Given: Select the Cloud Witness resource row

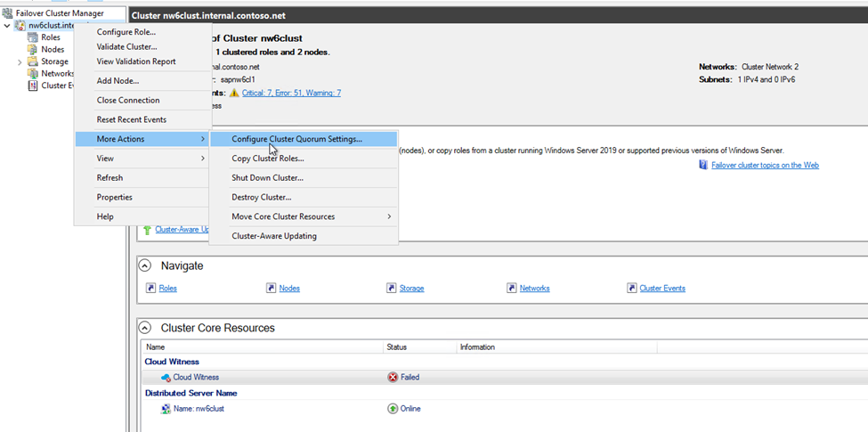Looking at the screenshot, I should [504, 377].
